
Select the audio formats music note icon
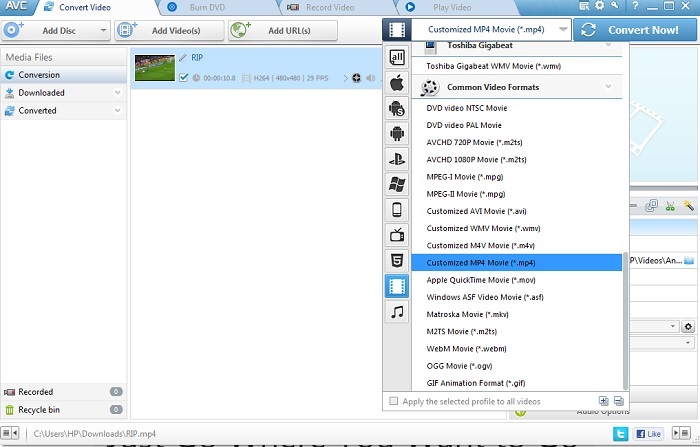pos(397,311)
